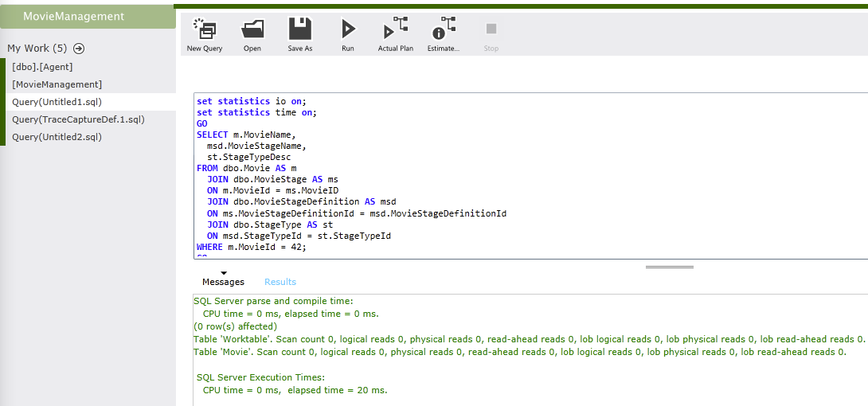The height and width of the screenshot is (406, 868).
Task: Click the Table 'Worktable' message line
Action: pyautogui.click(x=529, y=339)
